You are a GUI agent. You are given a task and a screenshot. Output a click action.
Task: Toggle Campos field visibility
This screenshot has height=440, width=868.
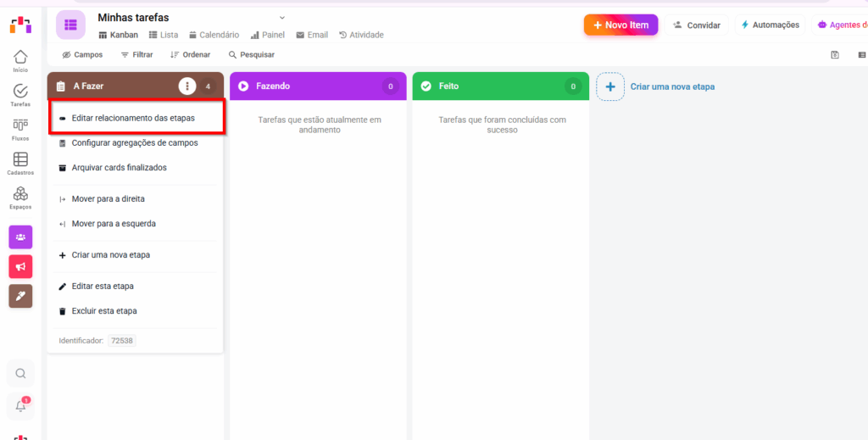tap(82, 55)
